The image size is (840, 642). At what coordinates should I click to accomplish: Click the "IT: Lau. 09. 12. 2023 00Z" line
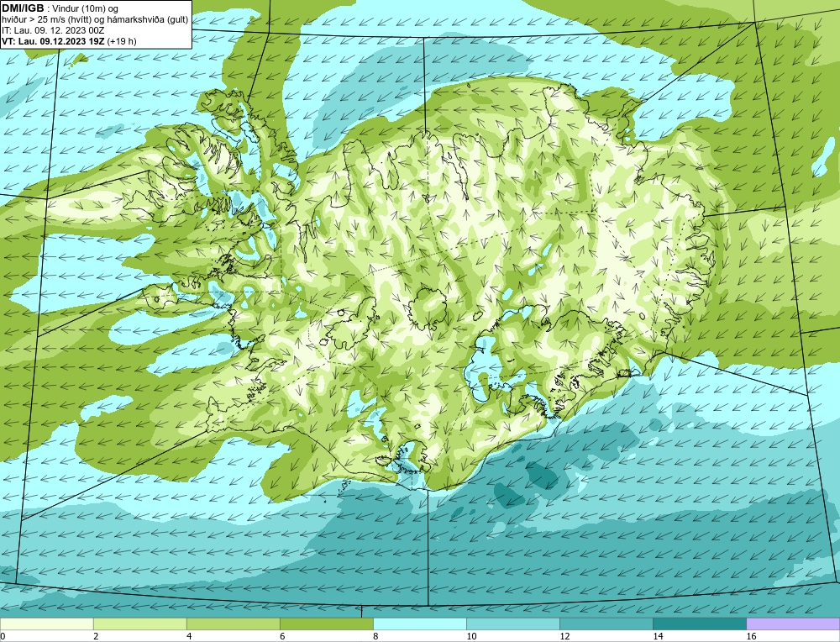pos(53,30)
